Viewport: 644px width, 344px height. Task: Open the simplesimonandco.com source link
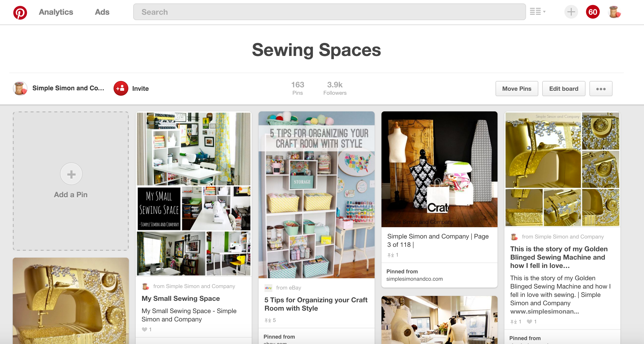414,279
